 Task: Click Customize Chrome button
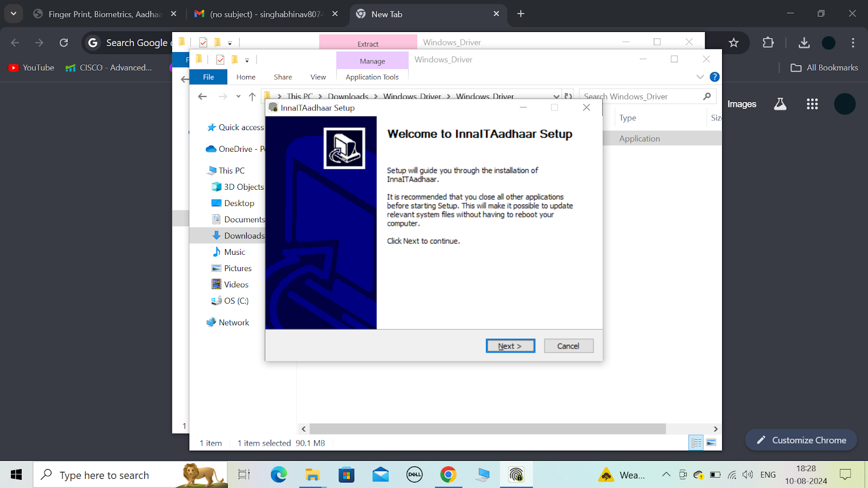(801, 440)
